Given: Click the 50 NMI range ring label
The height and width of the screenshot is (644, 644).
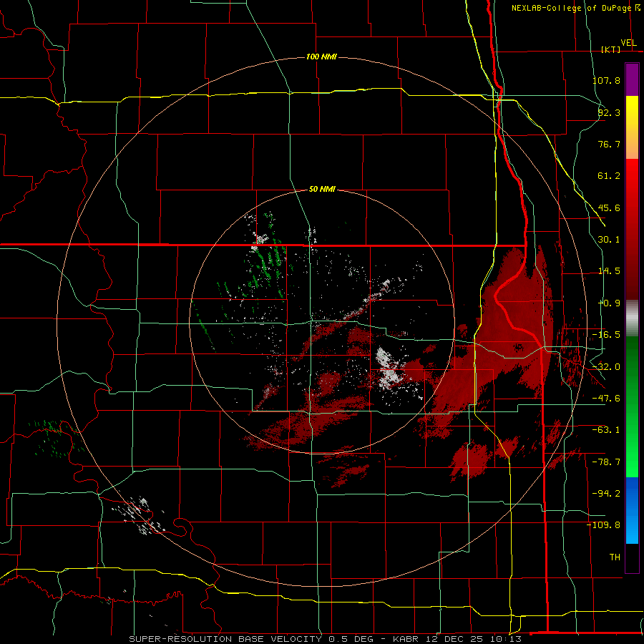Looking at the screenshot, I should [x=322, y=189].
